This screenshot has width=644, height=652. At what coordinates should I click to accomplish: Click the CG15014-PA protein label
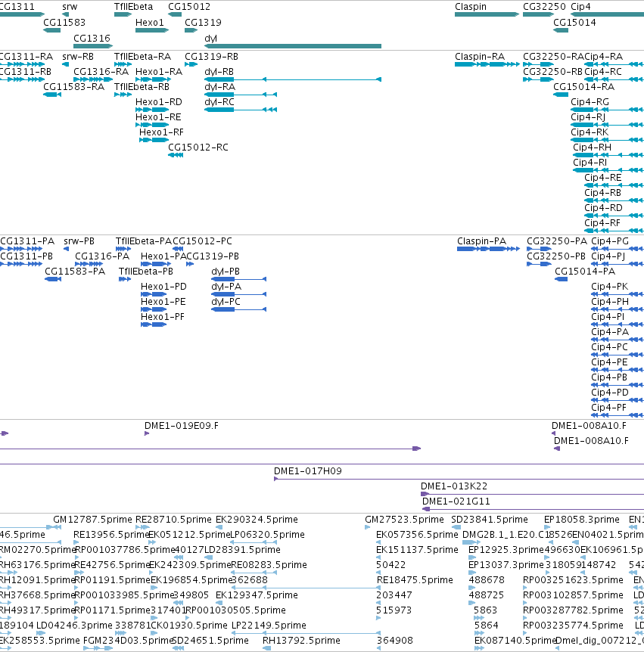pyautogui.click(x=585, y=272)
